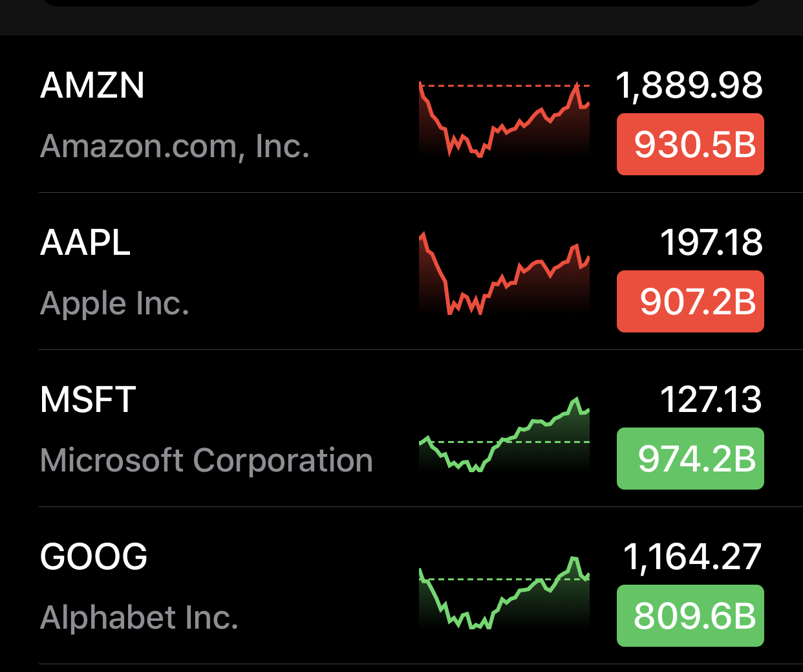
Task: Click the GOOG price 1,164.27
Action: (692, 557)
